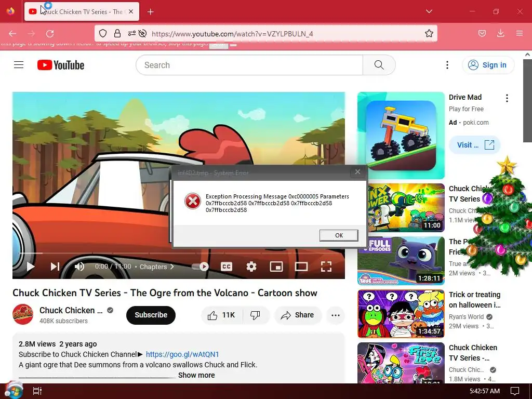Viewport: 532px width, 399px height.
Task: Bookmark this page with the star icon
Action: click(x=429, y=33)
